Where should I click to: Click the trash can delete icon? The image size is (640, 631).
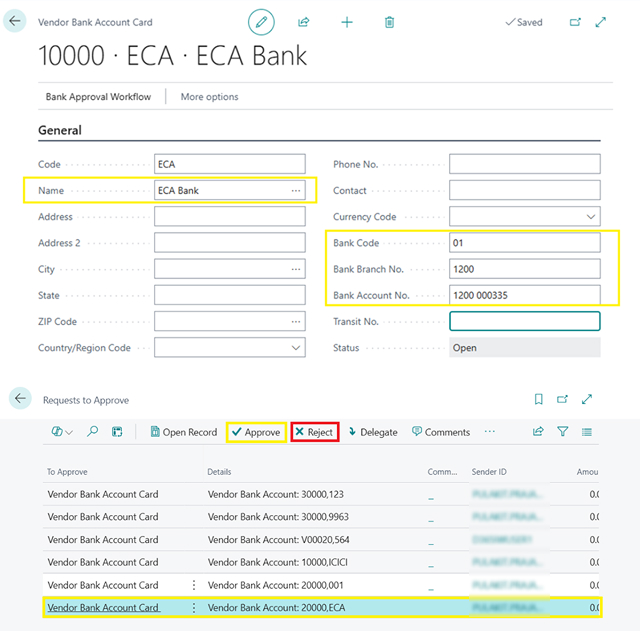(390, 22)
